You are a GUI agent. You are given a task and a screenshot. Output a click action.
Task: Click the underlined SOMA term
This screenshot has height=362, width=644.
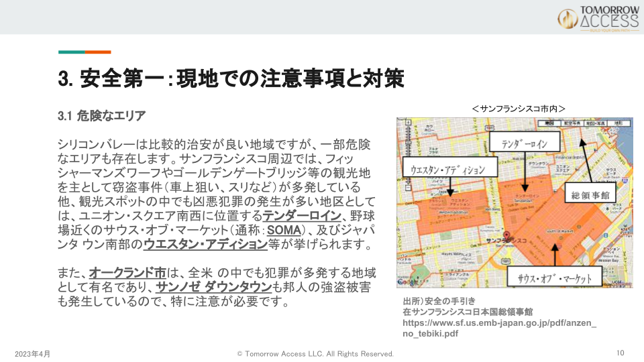[x=284, y=230]
